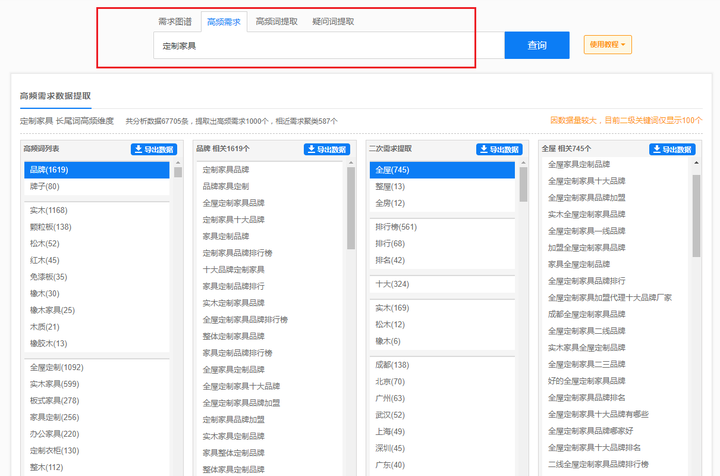The width and height of the screenshot is (720, 476).
Task: Select 排行榜(561) in 二次需求提取
Action: [x=442, y=227]
